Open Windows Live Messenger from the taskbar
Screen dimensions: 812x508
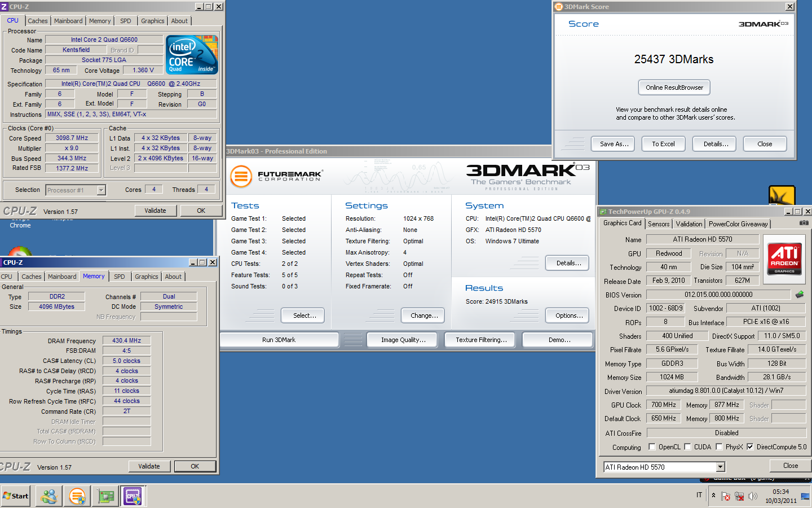click(49, 496)
